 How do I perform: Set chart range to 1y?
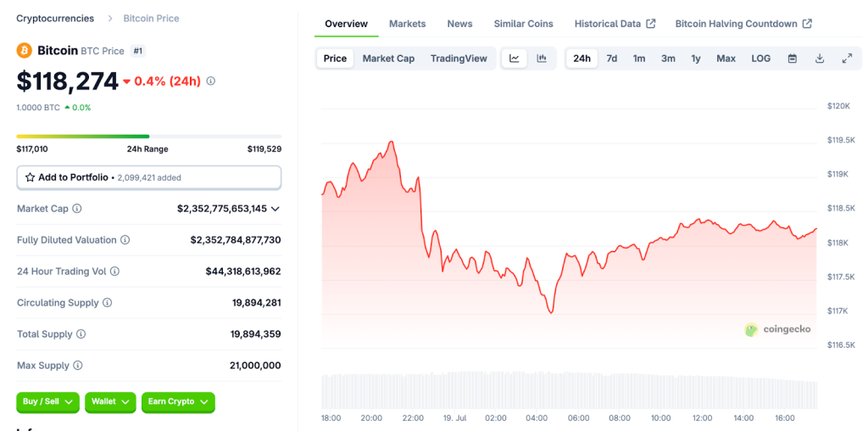696,59
